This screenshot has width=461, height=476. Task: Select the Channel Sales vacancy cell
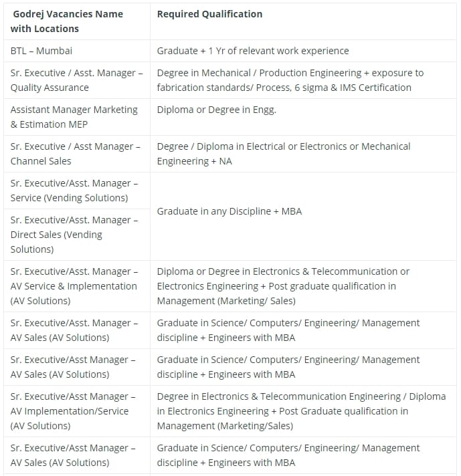(75, 154)
